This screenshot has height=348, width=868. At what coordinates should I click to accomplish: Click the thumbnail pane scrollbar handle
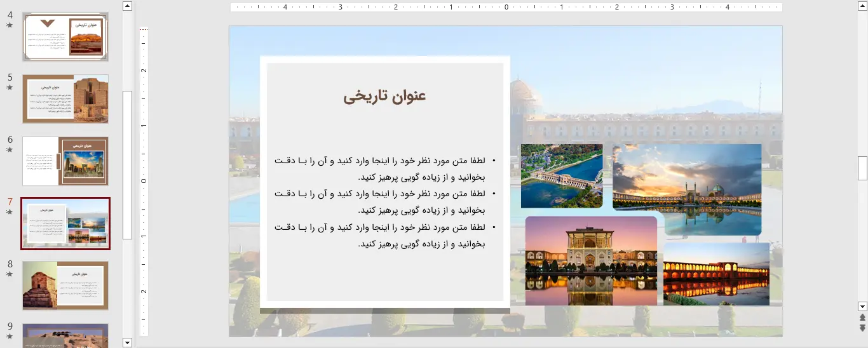click(127, 164)
